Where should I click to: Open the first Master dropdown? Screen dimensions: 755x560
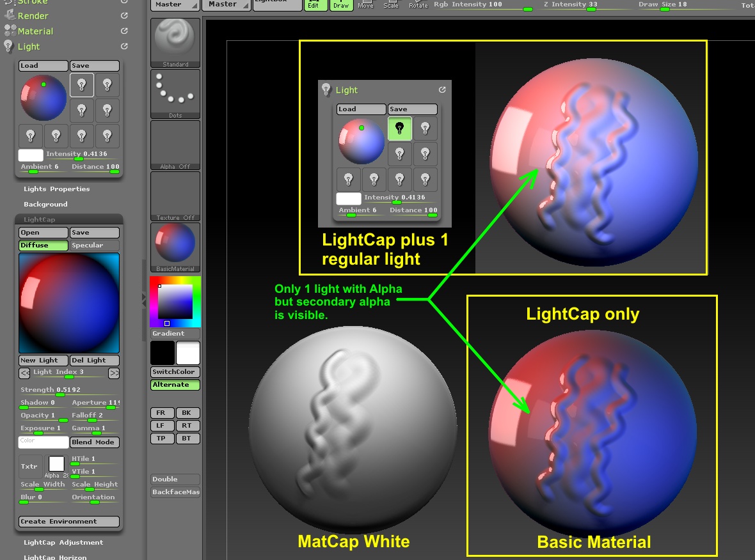175,5
